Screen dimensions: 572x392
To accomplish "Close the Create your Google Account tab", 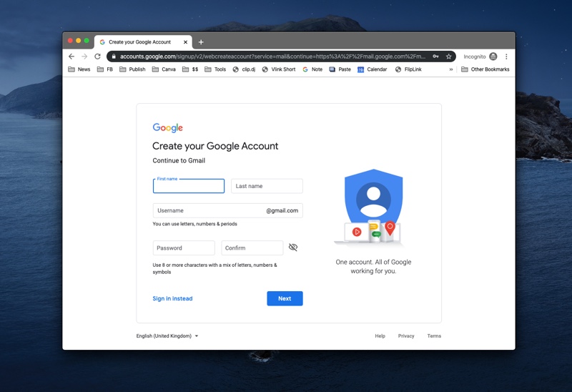I will pyautogui.click(x=185, y=42).
